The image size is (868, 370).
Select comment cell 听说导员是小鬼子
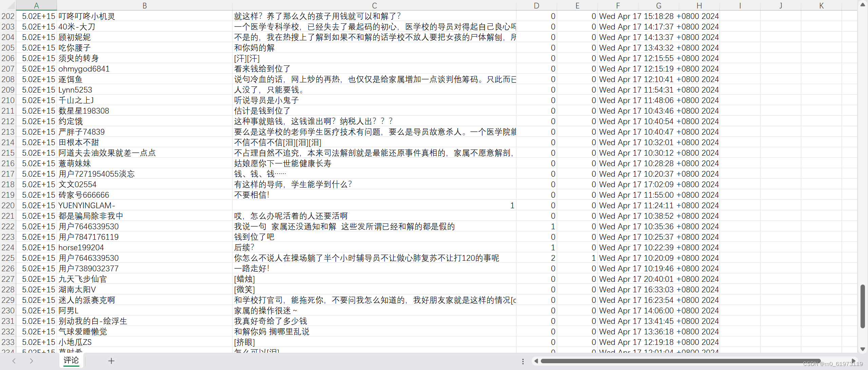374,100
